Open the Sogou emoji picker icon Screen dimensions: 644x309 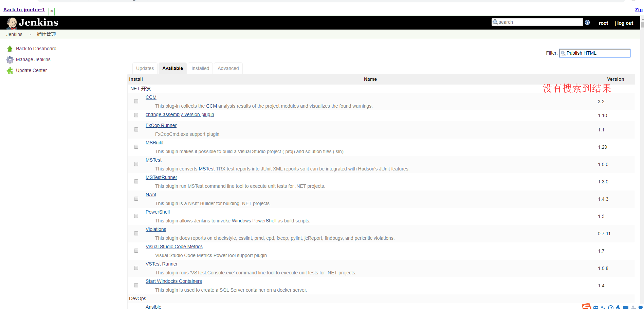coord(611,307)
